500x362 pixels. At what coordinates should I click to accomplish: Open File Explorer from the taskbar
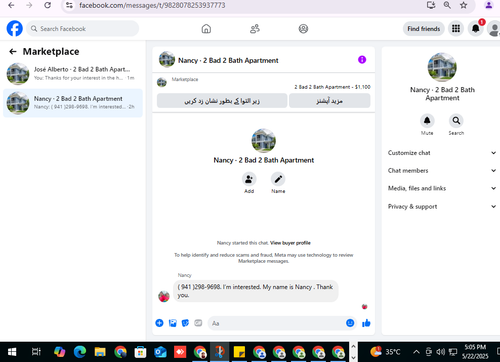(100, 352)
